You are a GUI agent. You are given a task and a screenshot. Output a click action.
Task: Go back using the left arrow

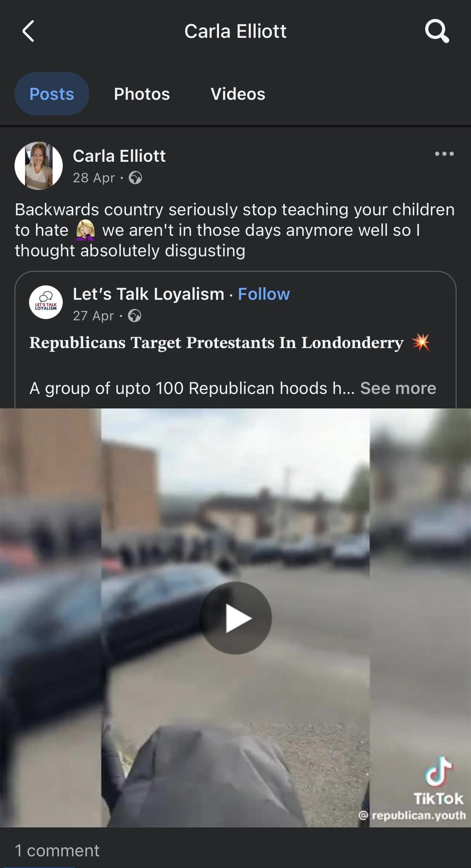[x=28, y=31]
